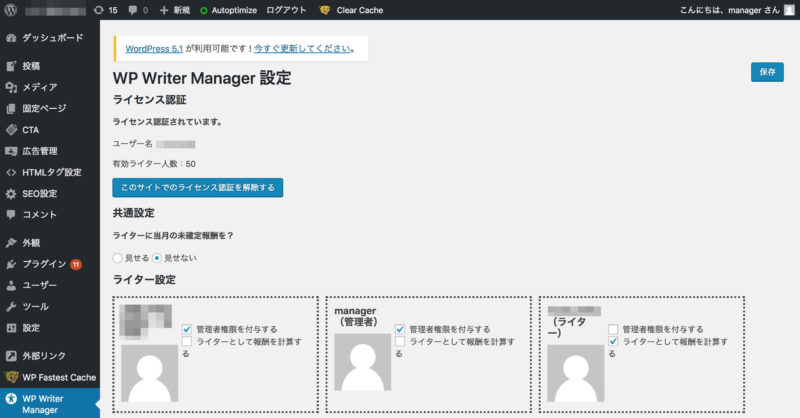The image size is (800, 418).
Task: Click the SEO設定 gear icon
Action: tap(11, 194)
